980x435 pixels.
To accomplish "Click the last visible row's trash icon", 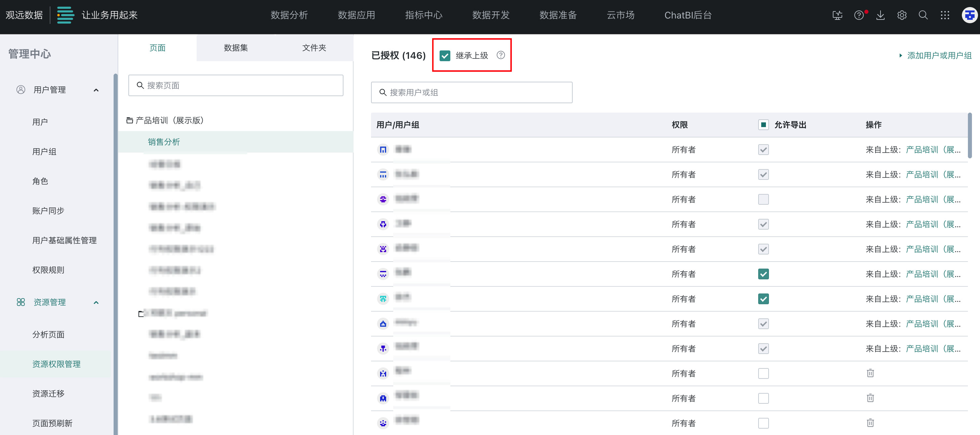I will 870,423.
